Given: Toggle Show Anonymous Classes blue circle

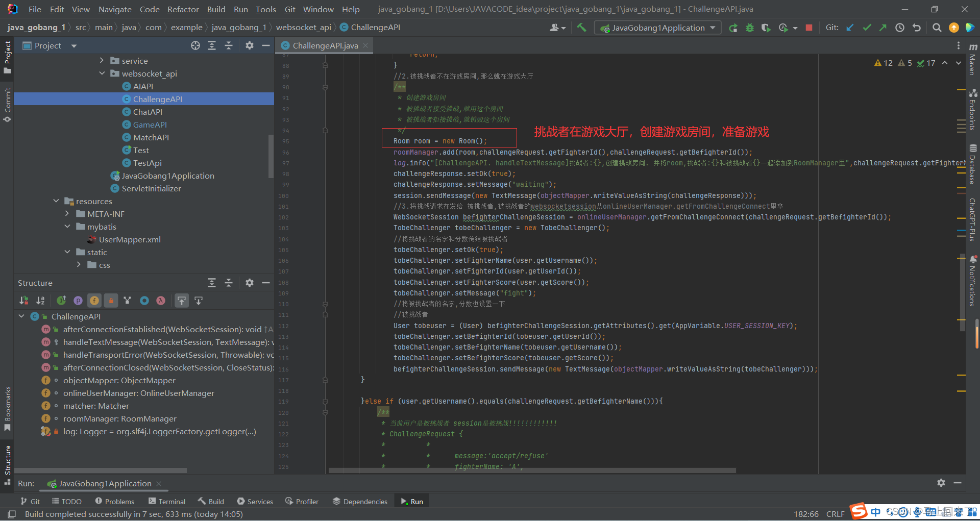Looking at the screenshot, I should [144, 301].
